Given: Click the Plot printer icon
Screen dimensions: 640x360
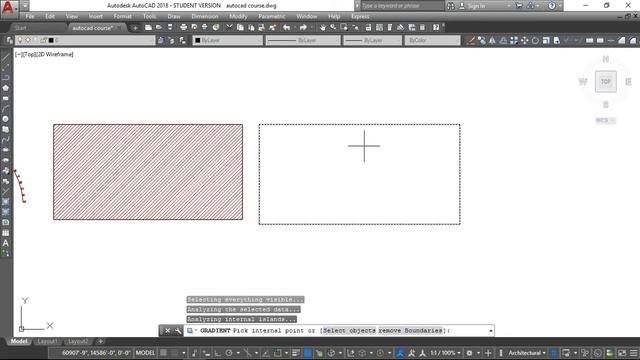Looking at the screenshot, I should click(184, 27).
